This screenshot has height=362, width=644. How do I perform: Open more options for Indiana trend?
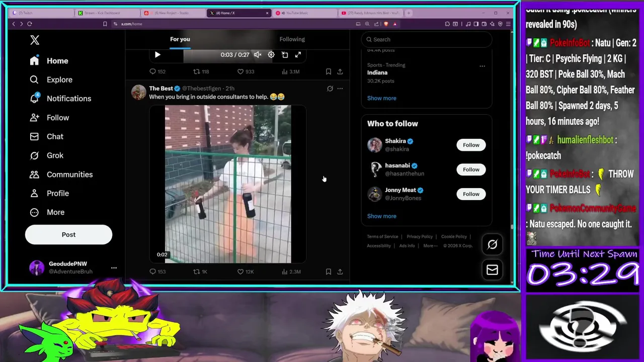coord(482,66)
